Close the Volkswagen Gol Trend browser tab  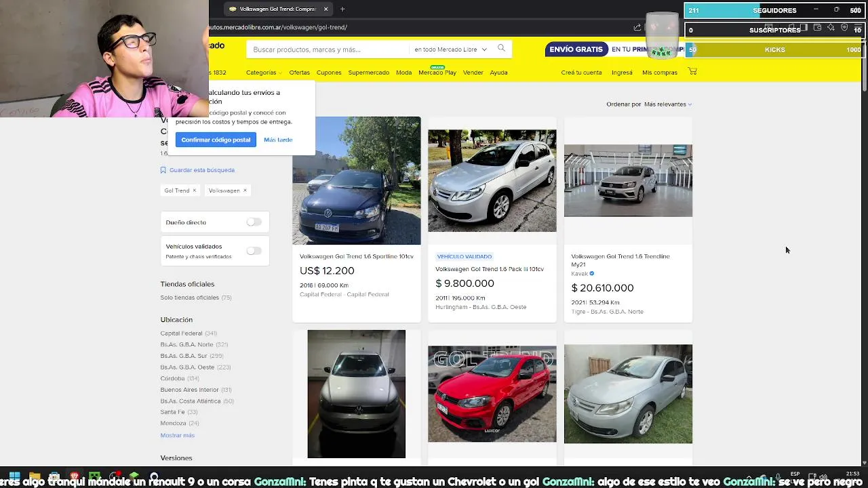pos(325,9)
